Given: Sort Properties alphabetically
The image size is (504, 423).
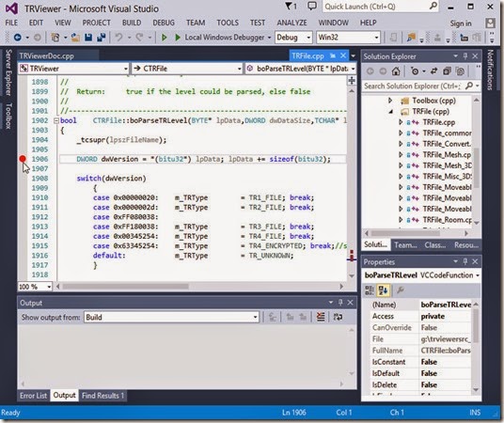Looking at the screenshot, I should tap(383, 290).
